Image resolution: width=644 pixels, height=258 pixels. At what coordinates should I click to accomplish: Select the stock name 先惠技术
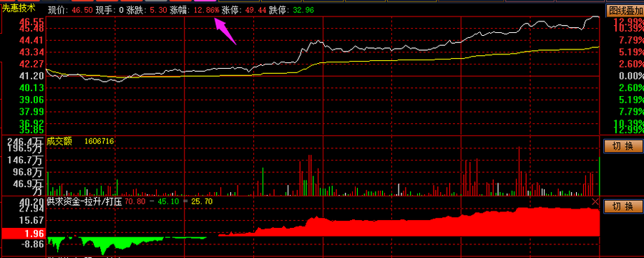pos(19,8)
